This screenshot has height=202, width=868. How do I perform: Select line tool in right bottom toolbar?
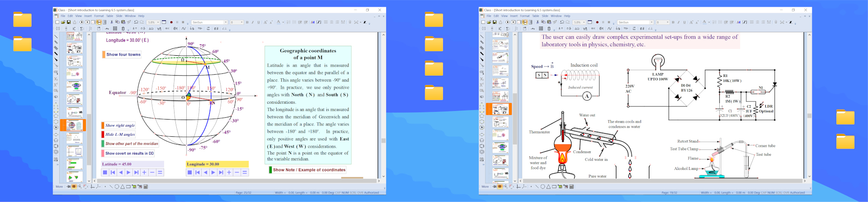click(x=537, y=187)
